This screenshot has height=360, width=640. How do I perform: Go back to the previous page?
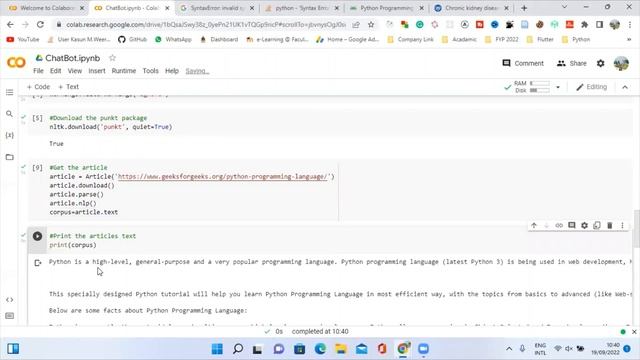10,24
